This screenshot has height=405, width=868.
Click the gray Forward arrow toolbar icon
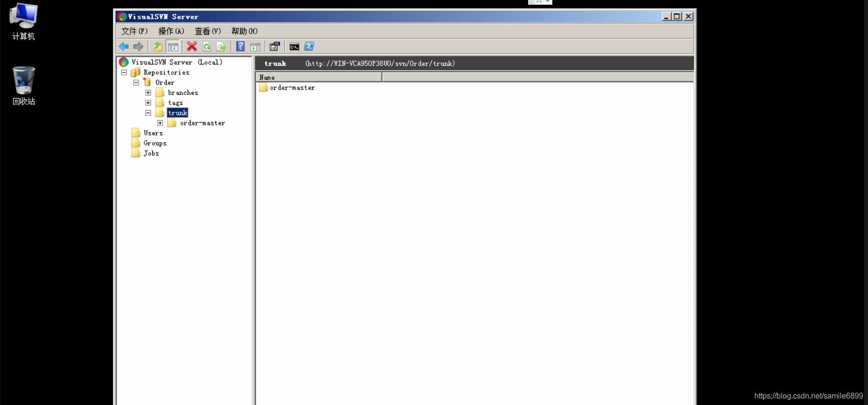138,46
